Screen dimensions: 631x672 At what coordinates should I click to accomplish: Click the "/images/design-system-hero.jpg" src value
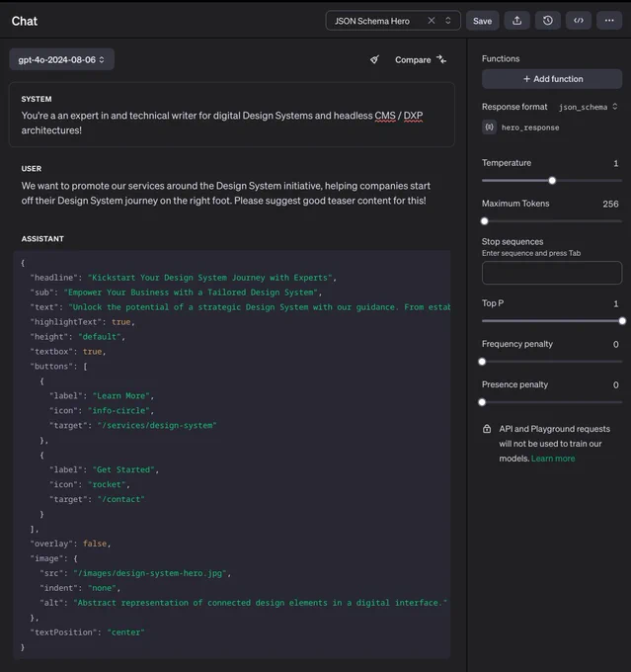point(150,573)
